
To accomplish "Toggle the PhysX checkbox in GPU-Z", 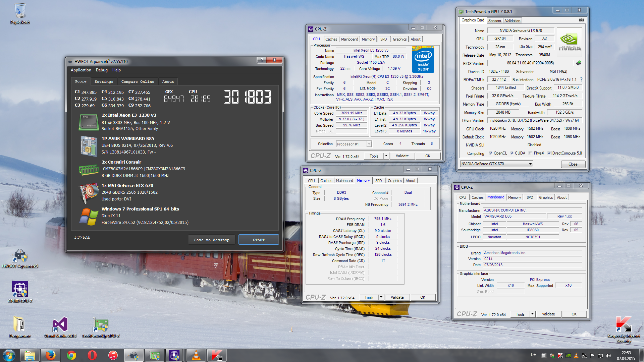I will (531, 153).
